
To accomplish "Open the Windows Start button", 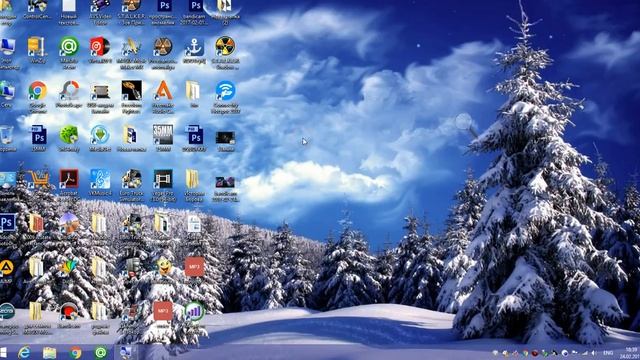I will (4, 352).
